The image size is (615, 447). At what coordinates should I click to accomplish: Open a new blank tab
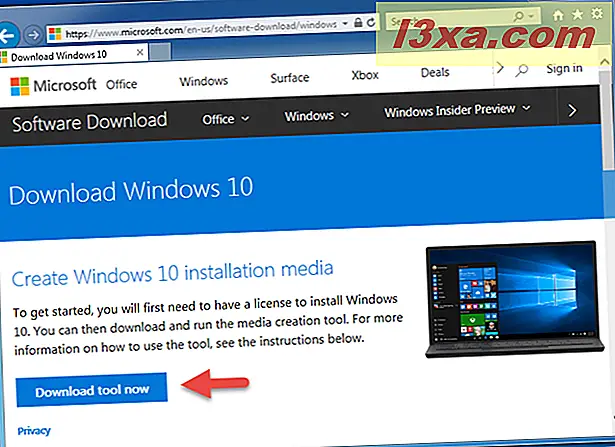[160, 51]
